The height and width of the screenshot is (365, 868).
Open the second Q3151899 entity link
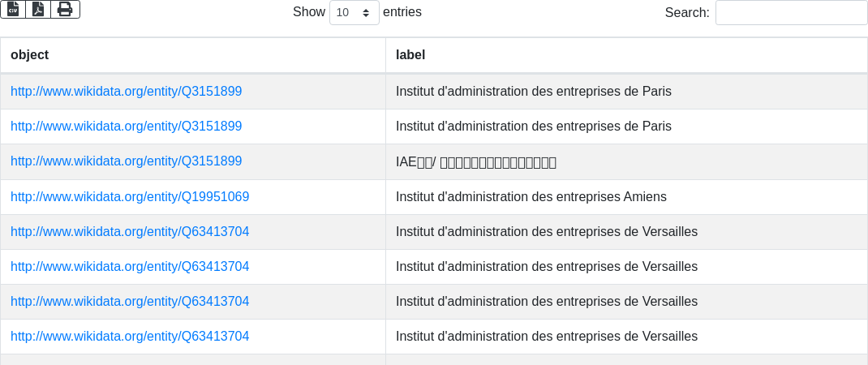[126, 127]
